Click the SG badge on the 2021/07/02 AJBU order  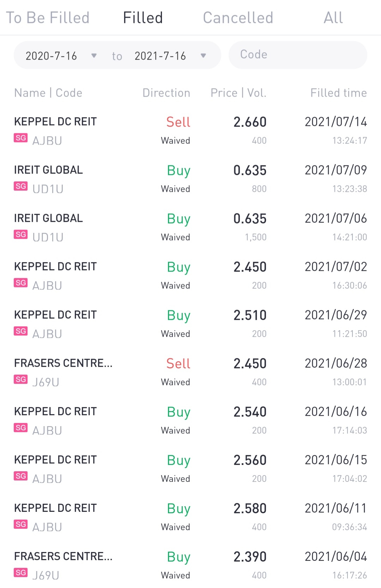21,283
